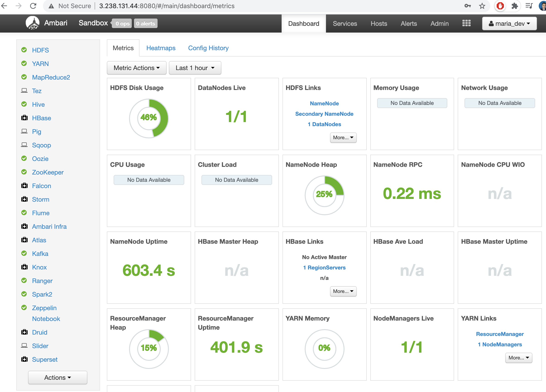Switch to the Config History tab
Viewport: 546px width, 392px height.
pyautogui.click(x=208, y=48)
